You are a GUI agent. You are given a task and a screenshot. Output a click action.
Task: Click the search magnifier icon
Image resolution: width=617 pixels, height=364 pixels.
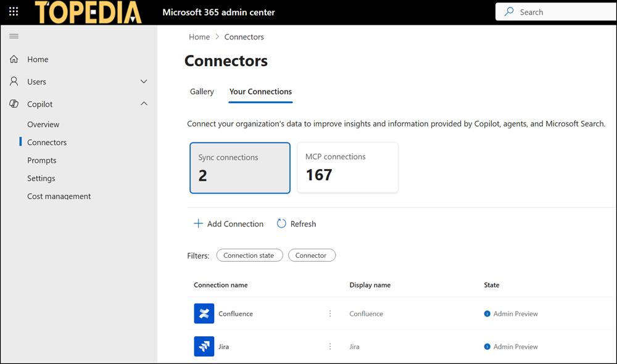[509, 12]
